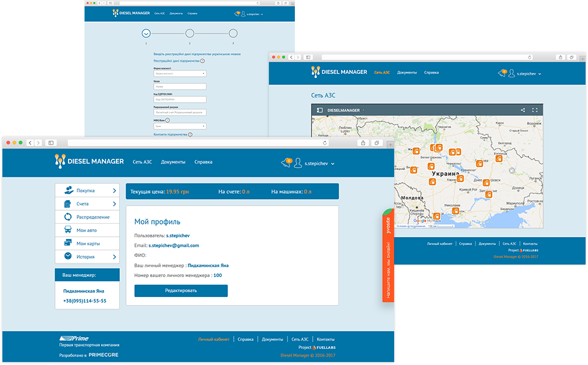Open Покупка section in sidebar
588x365 pixels.
coord(87,190)
